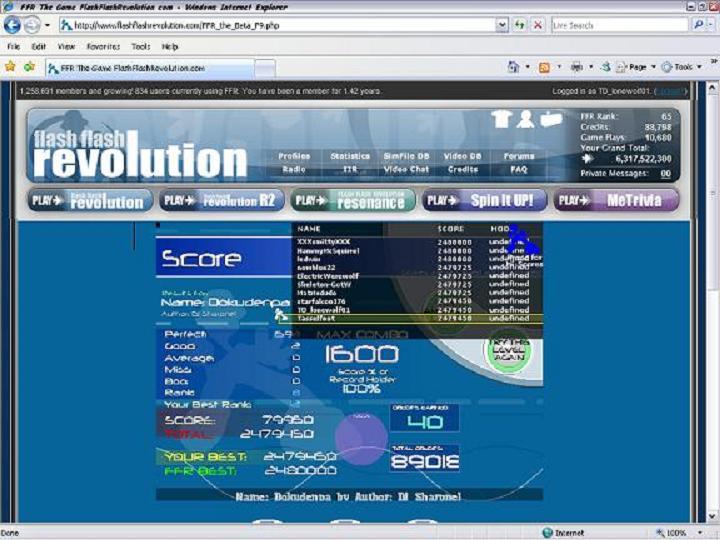The image size is (720, 540).
Task: Select leaderboard row ElectricWerewolf
Action: (417, 276)
